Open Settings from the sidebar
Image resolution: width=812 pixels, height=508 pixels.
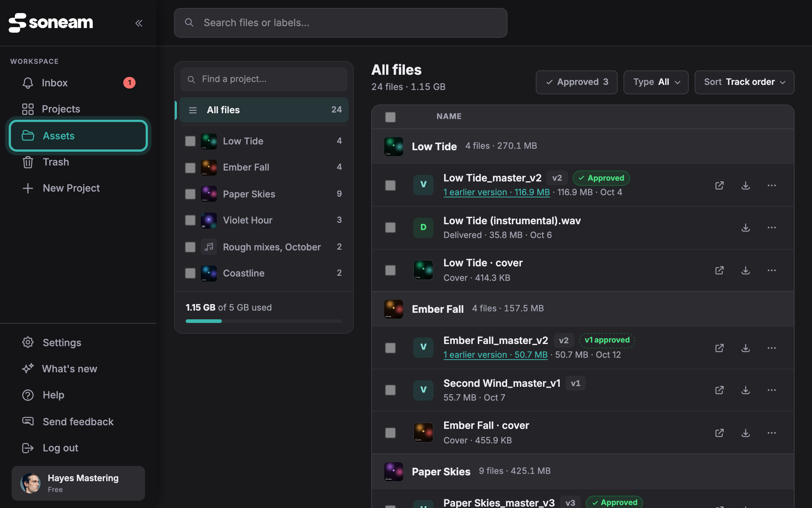[78, 343]
